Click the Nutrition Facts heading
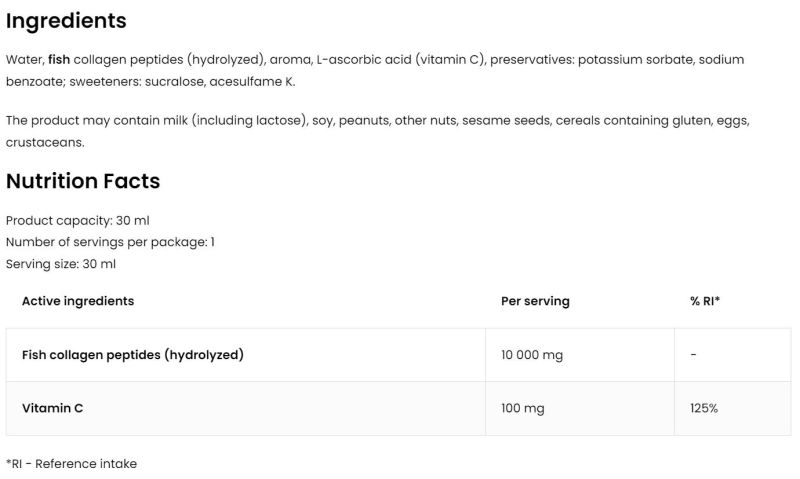 (83, 181)
